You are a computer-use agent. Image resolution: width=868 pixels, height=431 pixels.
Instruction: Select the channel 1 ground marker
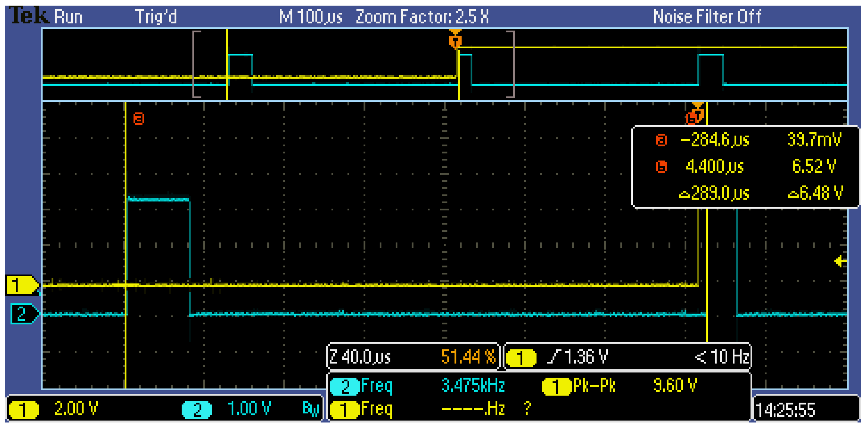[x=21, y=285]
